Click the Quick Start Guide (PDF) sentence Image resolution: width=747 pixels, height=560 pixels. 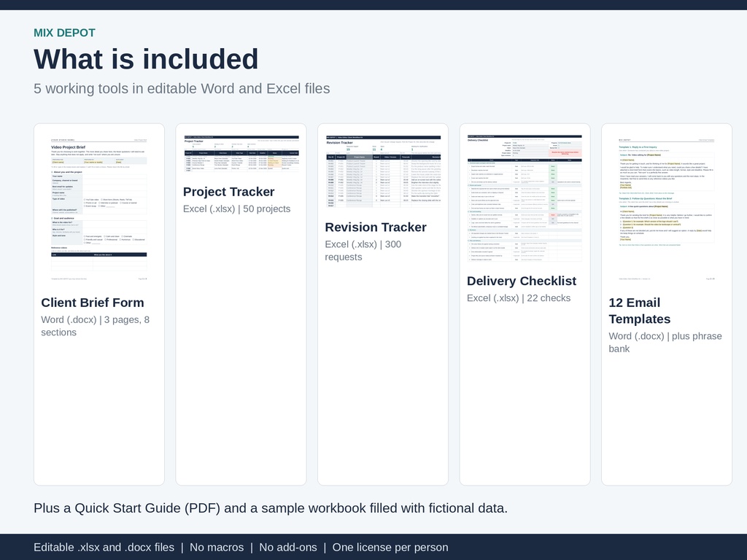tap(271, 508)
